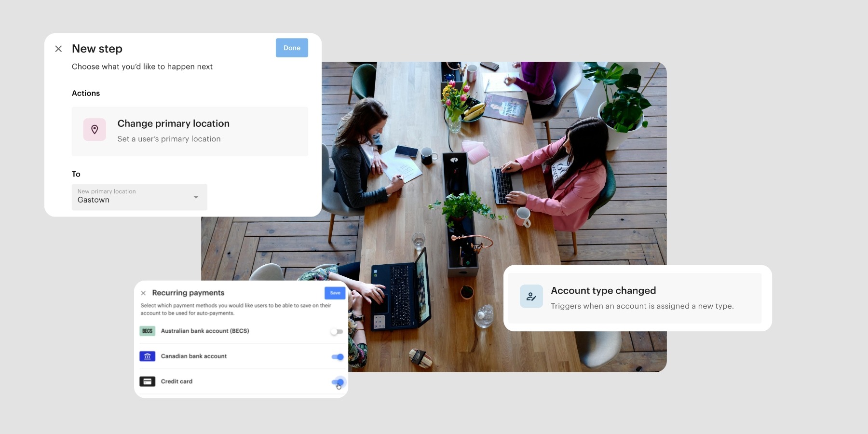Click the credit card icon
This screenshot has width=868, height=434.
[x=147, y=381]
